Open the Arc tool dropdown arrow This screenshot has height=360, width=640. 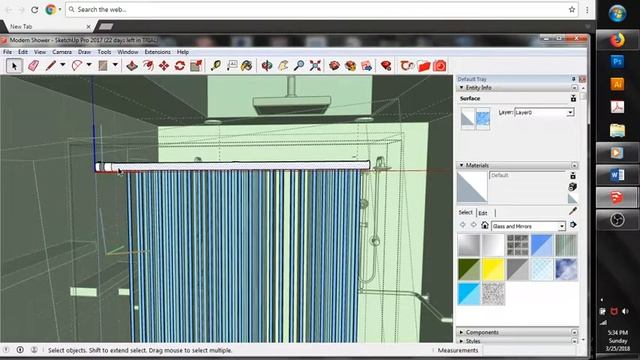click(89, 65)
